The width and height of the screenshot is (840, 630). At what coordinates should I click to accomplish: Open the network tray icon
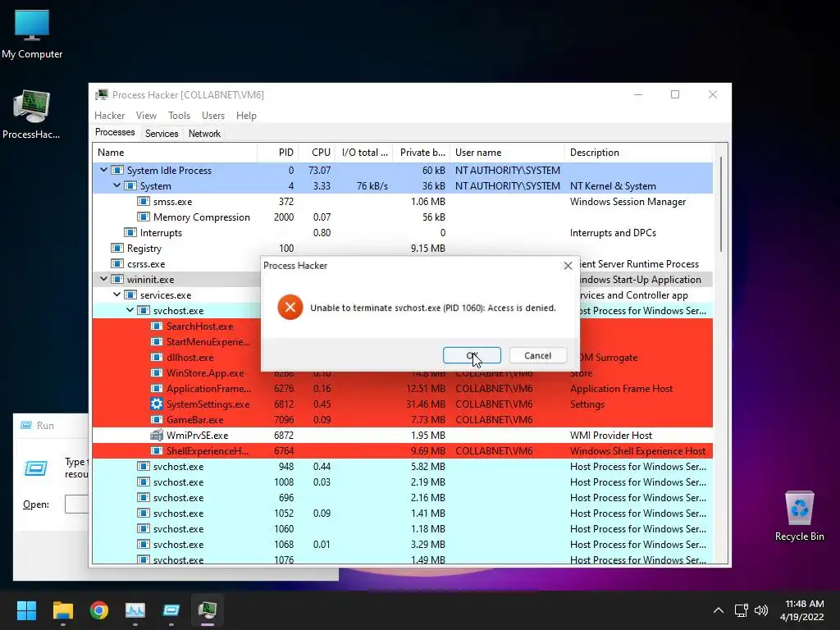tap(741, 610)
